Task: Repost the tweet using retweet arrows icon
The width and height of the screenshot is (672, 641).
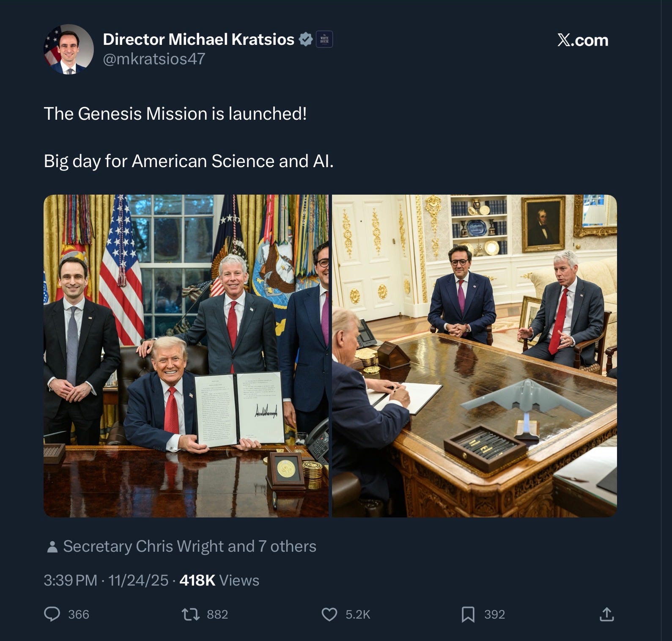Action: click(x=190, y=614)
